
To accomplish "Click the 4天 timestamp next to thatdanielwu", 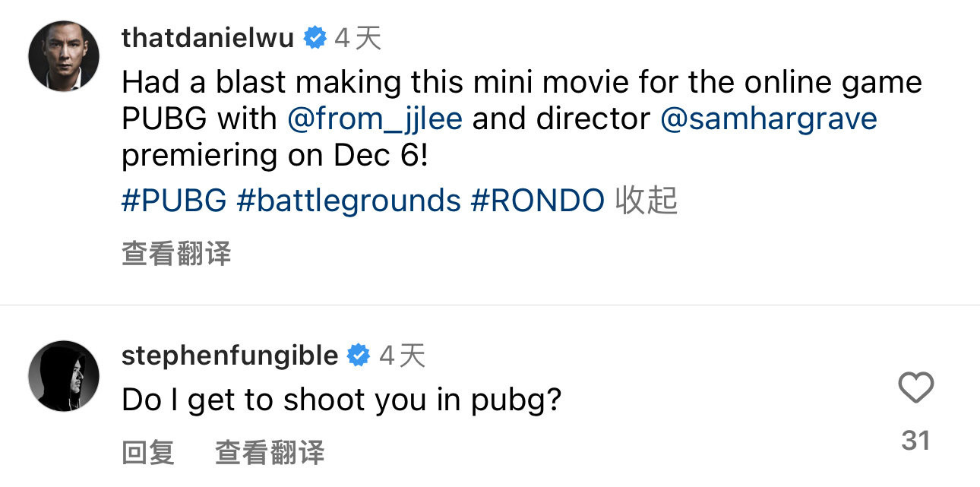I will tap(358, 38).
